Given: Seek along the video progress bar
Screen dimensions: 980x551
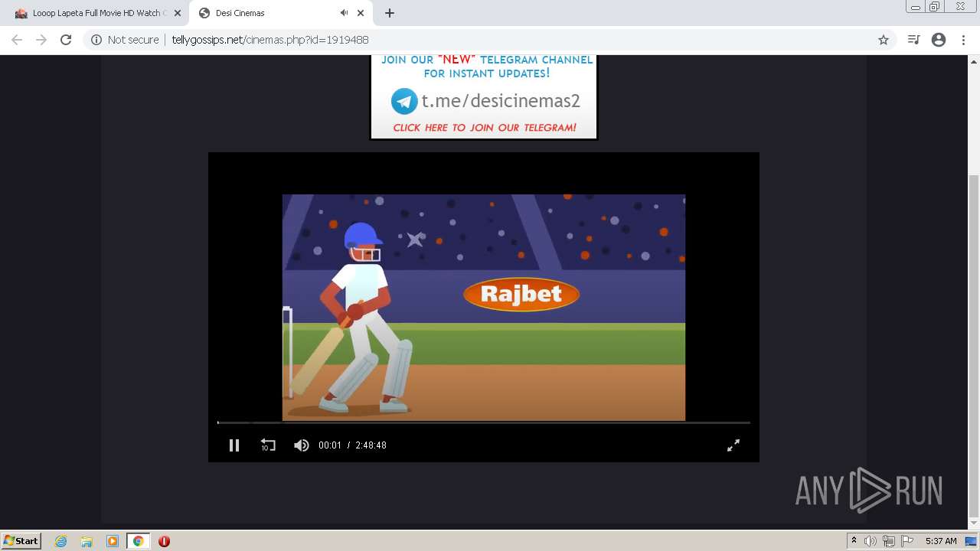Looking at the screenshot, I should (484, 422).
